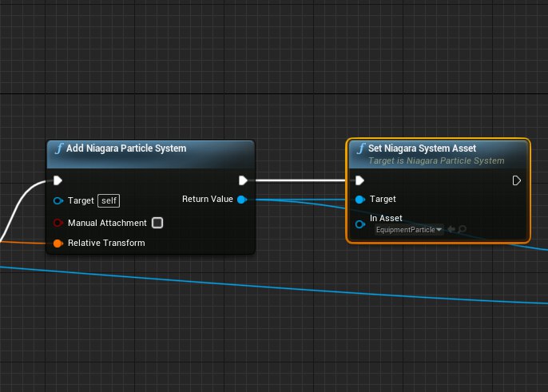Click the 'Return Value' label
This screenshot has height=392, width=548.
coord(208,199)
